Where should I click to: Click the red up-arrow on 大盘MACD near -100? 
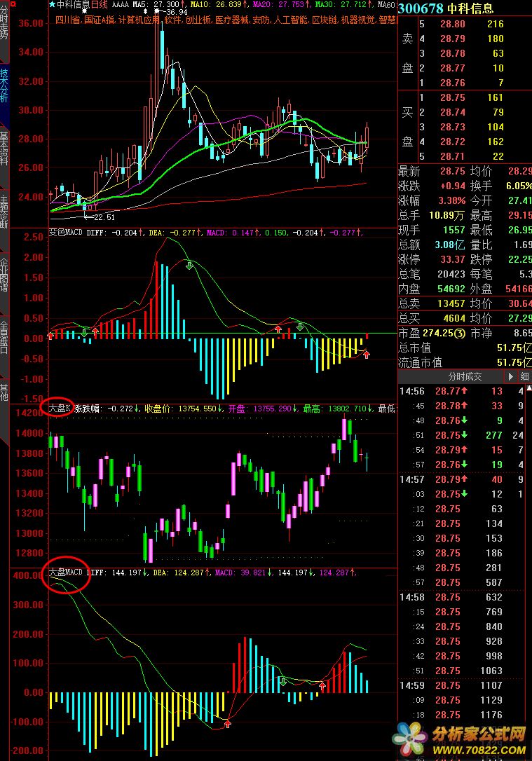pyautogui.click(x=228, y=724)
